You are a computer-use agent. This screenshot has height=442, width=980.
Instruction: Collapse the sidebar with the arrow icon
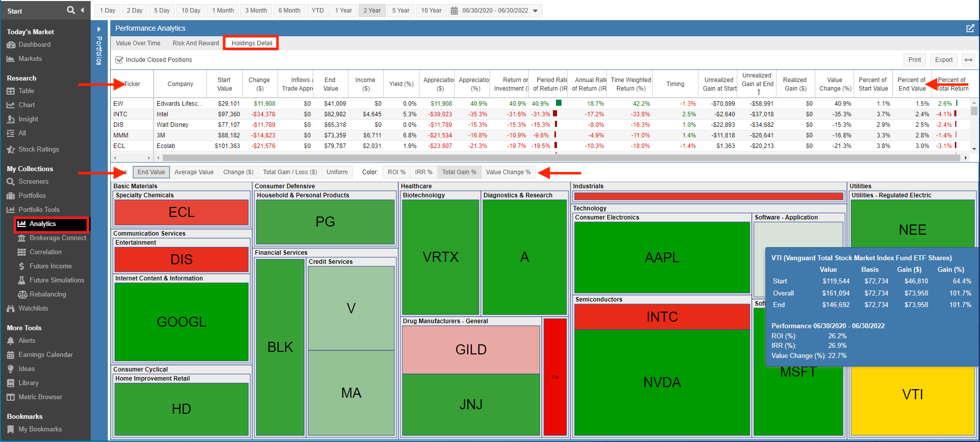[83, 10]
